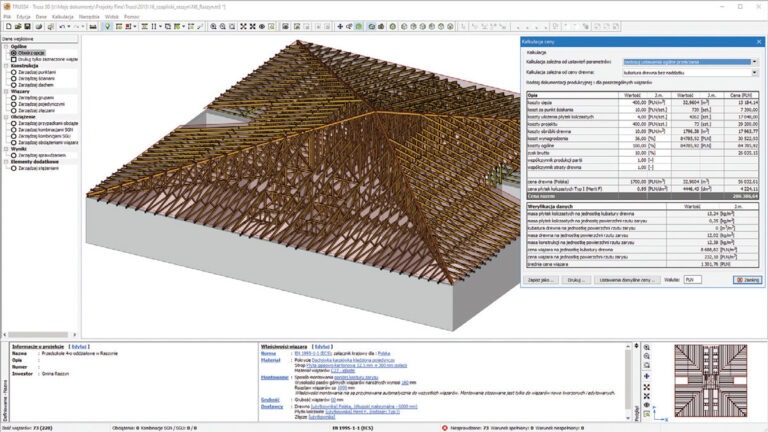This screenshot has height=432, width=768.
Task: Click the blue pan cross icon beside preview
Action: pyautogui.click(x=647, y=376)
